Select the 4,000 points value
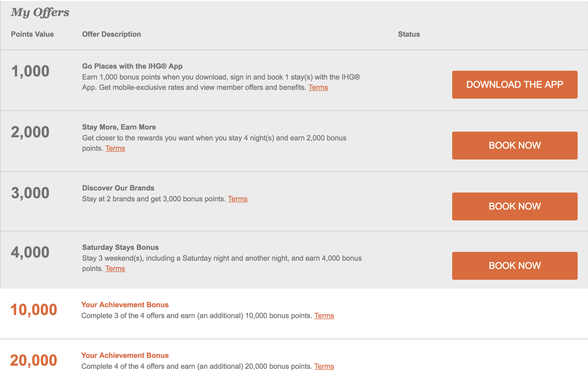This screenshot has height=389, width=588. coord(30,252)
